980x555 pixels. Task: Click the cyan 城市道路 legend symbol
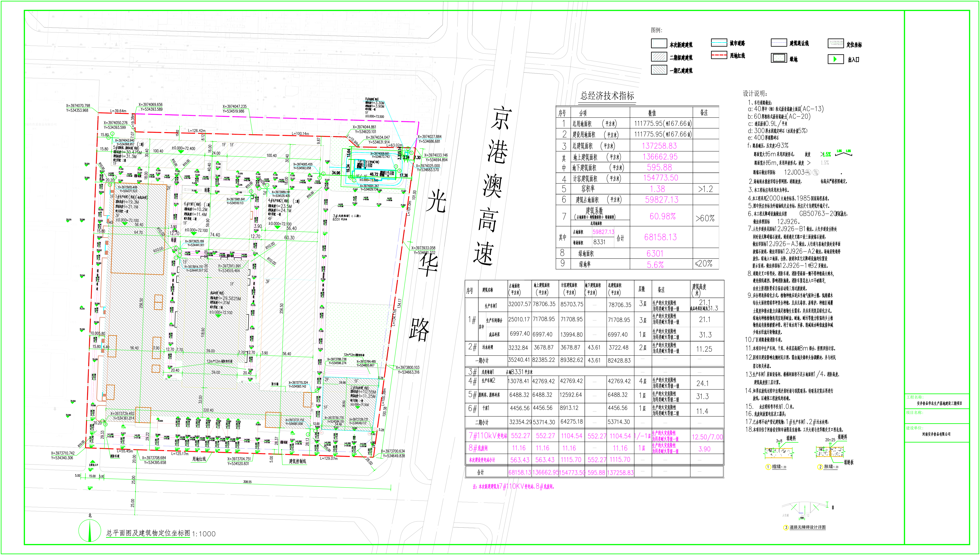click(x=719, y=43)
